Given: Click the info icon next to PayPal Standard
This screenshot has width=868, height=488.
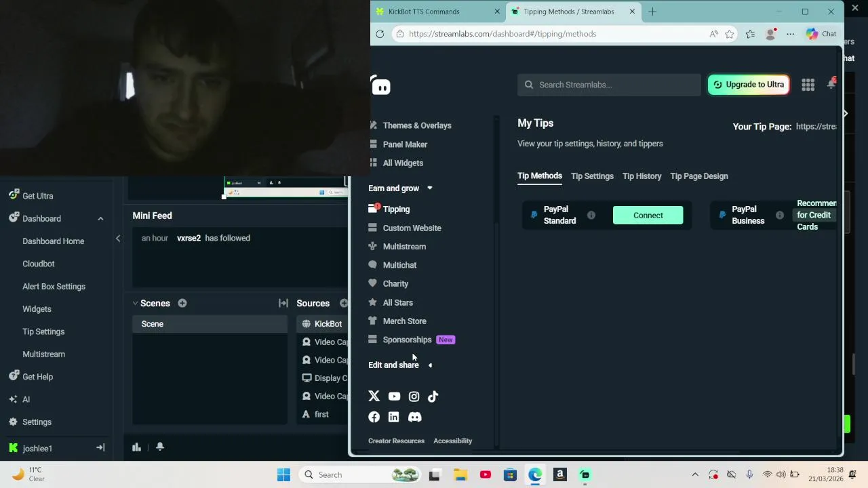Looking at the screenshot, I should 591,216.
